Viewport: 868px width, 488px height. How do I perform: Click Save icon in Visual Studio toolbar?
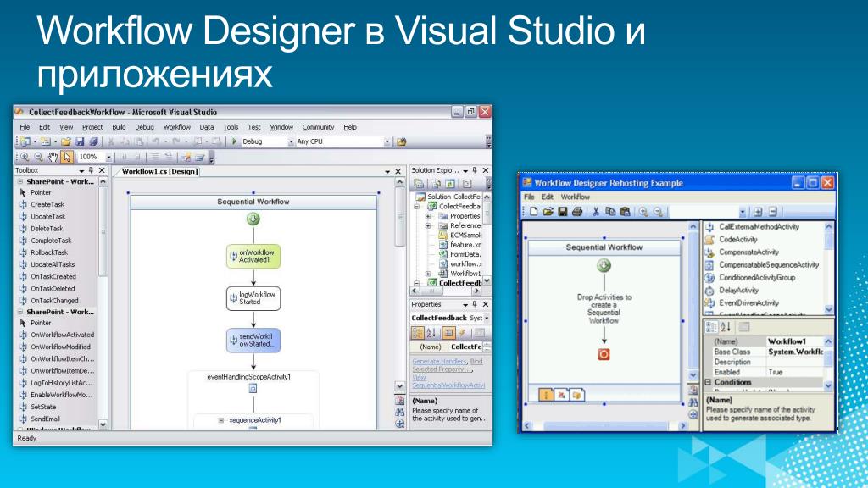tap(80, 141)
